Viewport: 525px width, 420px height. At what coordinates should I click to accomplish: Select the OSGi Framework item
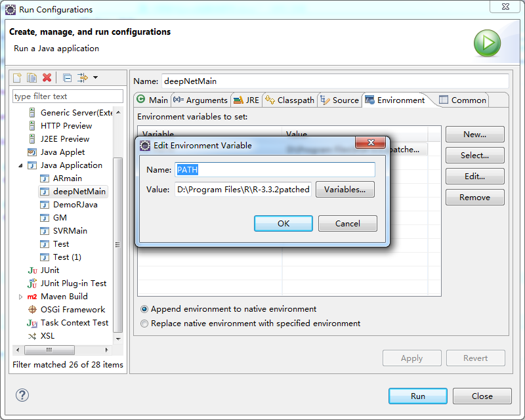tap(72, 310)
